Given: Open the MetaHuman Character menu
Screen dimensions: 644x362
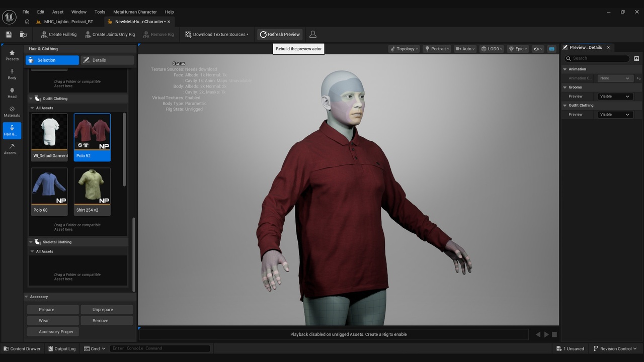Looking at the screenshot, I should coord(135,12).
